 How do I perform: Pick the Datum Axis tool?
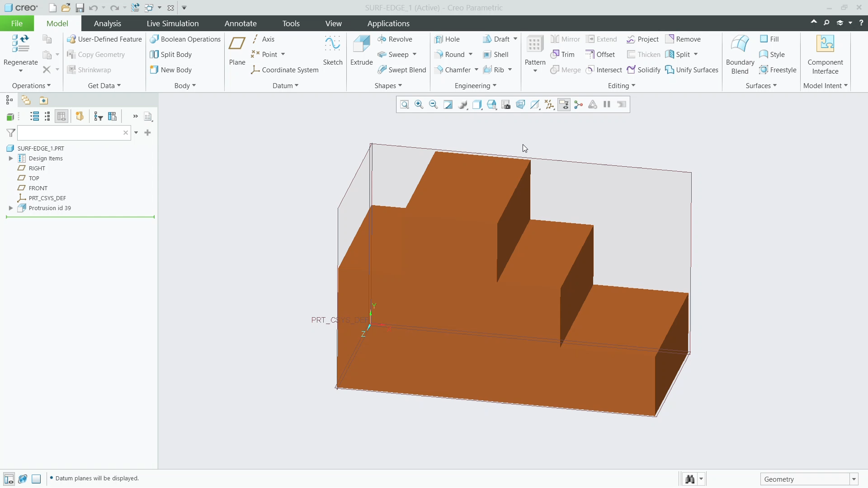pyautogui.click(x=263, y=39)
